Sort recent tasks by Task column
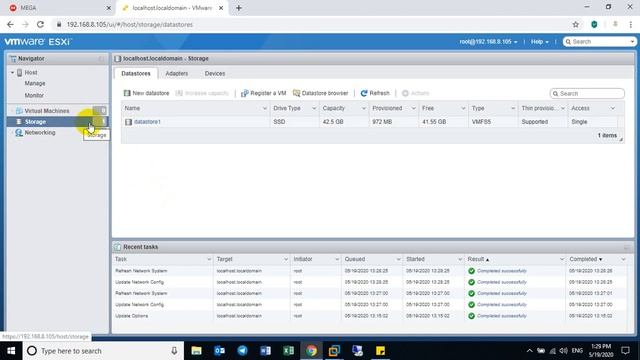 (x=121, y=259)
